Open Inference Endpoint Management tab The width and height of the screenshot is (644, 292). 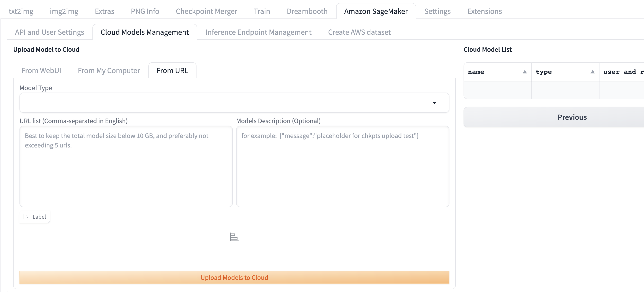click(x=258, y=32)
